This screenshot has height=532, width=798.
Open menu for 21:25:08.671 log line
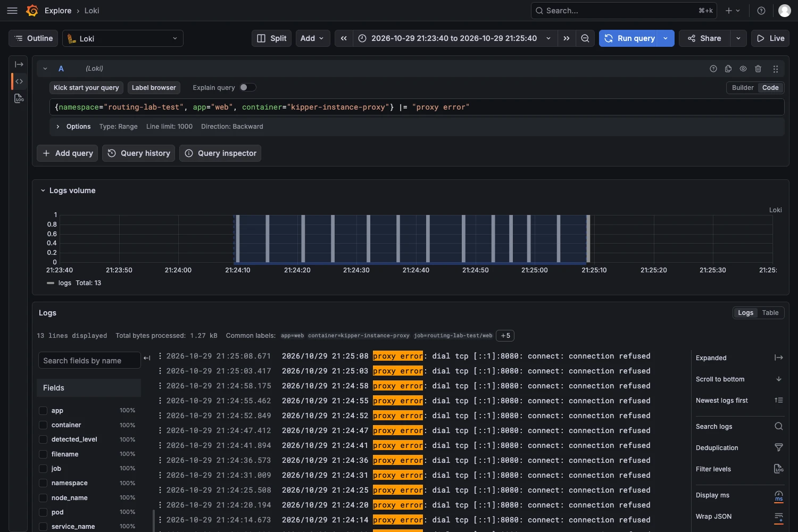[x=160, y=356]
